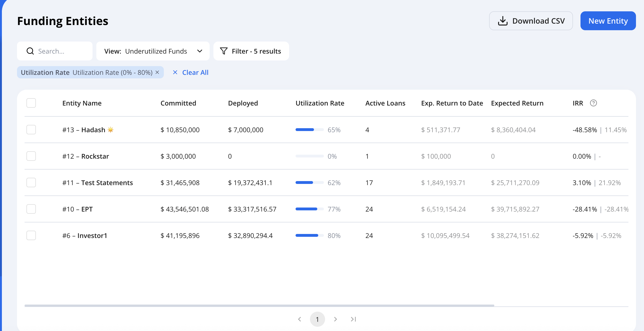Screen dimensions: 644x331
Task: Click the funnel filter icon
Action: click(224, 51)
